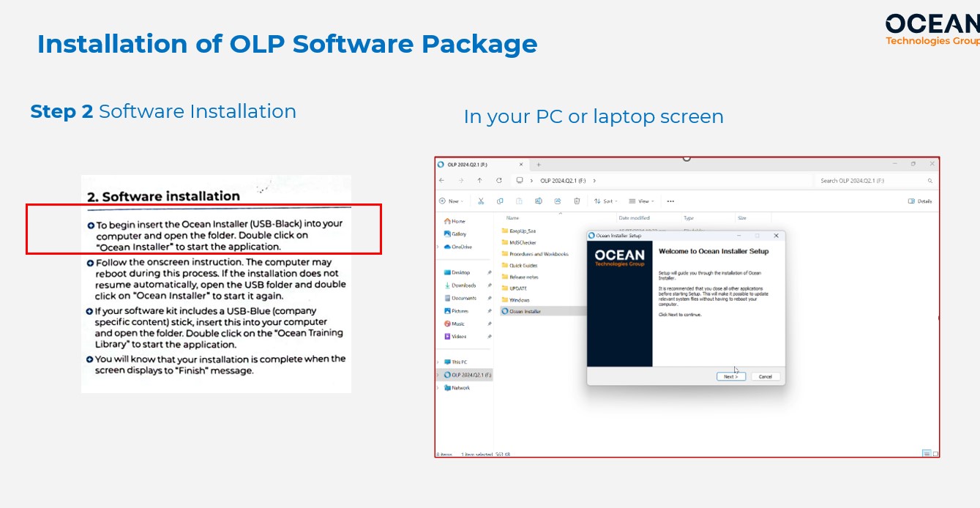
Task: Open the View dropdown menu
Action: [x=641, y=201]
